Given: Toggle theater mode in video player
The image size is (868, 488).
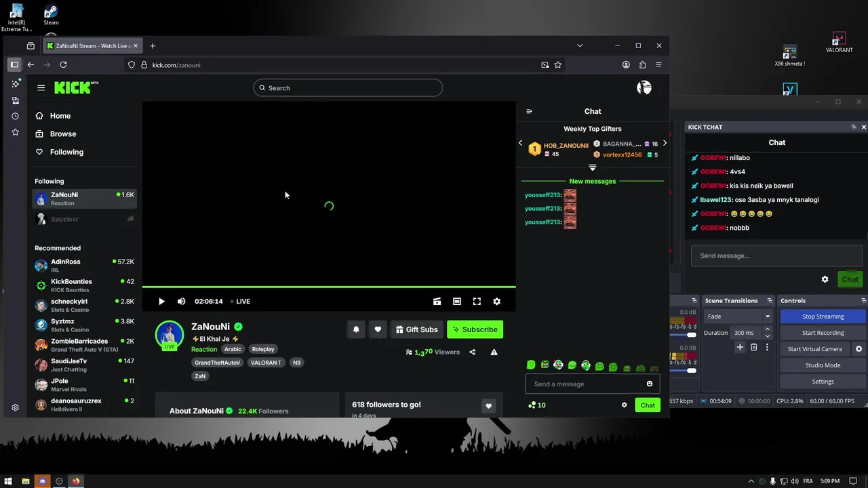Looking at the screenshot, I should pyautogui.click(x=457, y=302).
